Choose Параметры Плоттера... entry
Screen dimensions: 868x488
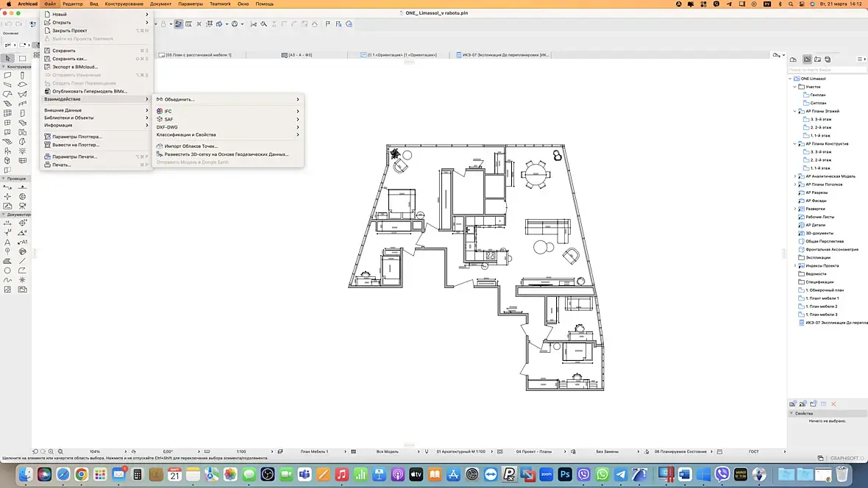tap(96, 137)
